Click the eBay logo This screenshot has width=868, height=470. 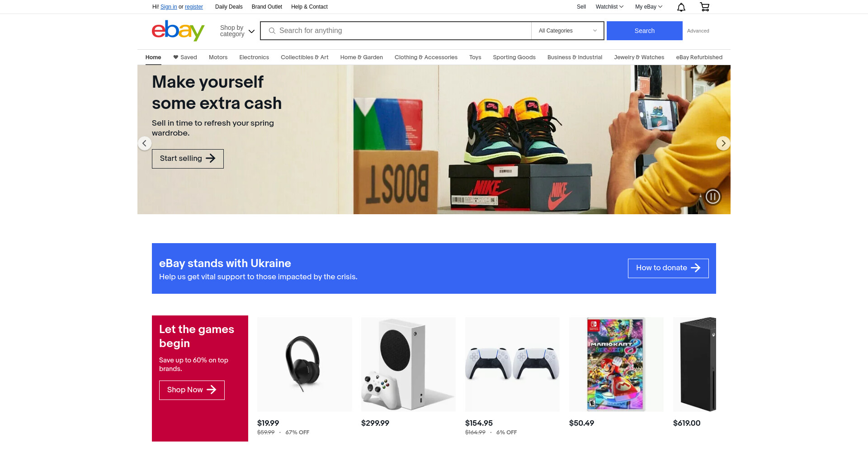178,31
